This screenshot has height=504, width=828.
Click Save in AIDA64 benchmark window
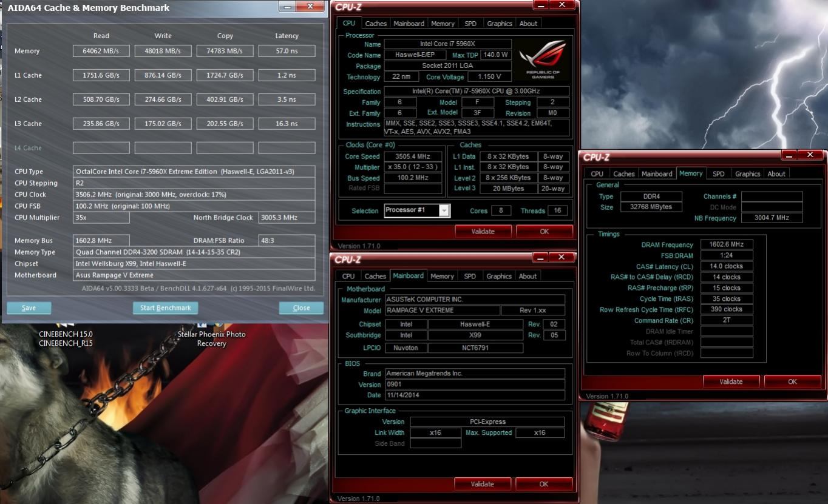point(29,307)
